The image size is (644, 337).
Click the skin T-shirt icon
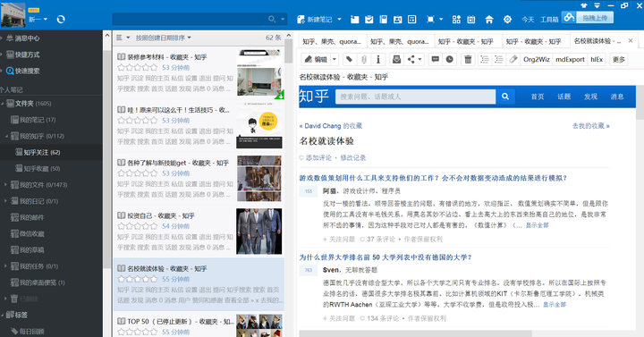tap(583, 5)
